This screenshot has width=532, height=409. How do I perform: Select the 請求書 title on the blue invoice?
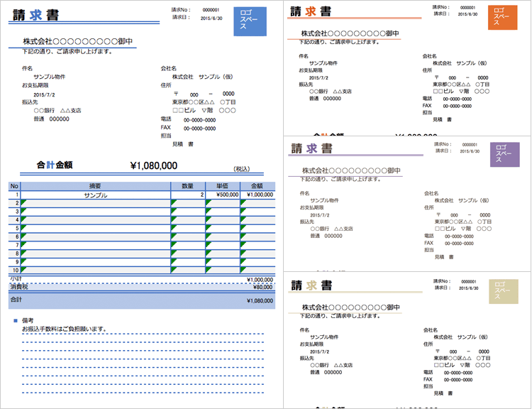pyautogui.click(x=36, y=15)
